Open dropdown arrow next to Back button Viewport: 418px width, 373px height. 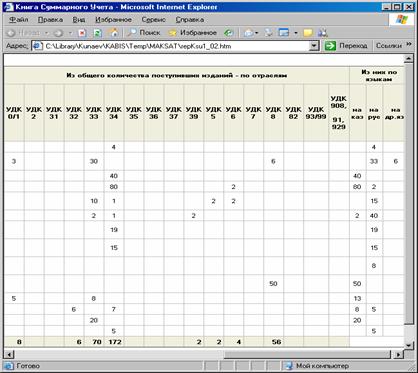(x=46, y=33)
